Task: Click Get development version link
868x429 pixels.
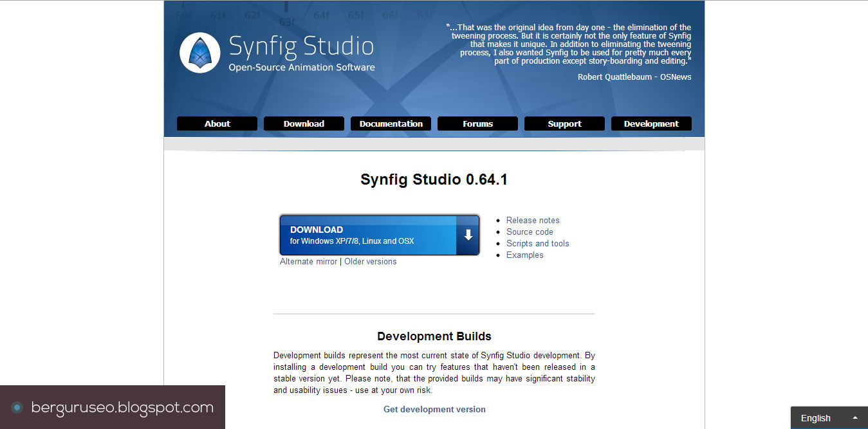Action: (x=434, y=409)
